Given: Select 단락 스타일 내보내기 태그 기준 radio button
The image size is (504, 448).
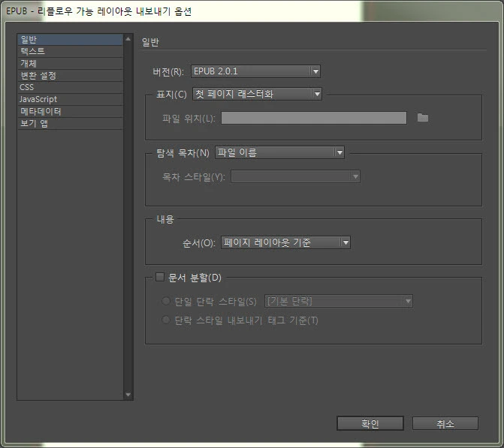Looking at the screenshot, I should [166, 320].
